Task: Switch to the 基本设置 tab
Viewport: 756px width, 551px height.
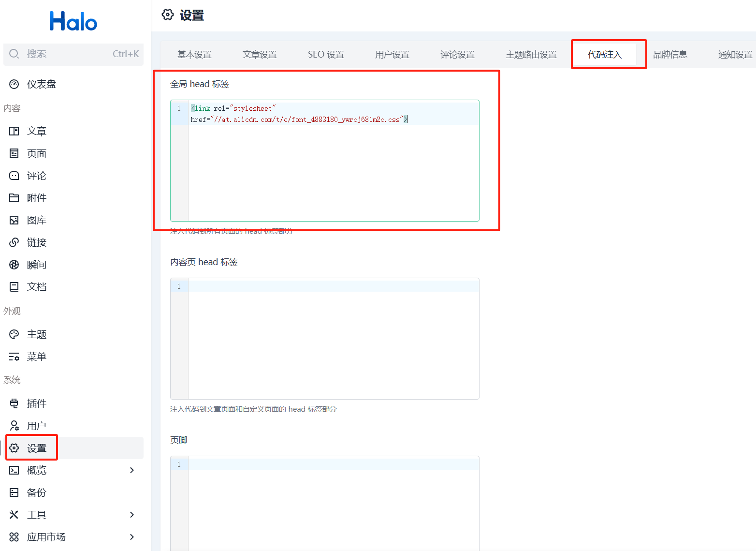Action: coord(194,55)
